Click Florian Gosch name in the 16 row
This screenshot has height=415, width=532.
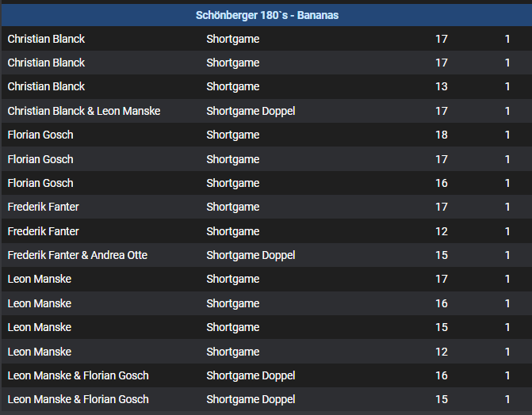click(x=40, y=183)
